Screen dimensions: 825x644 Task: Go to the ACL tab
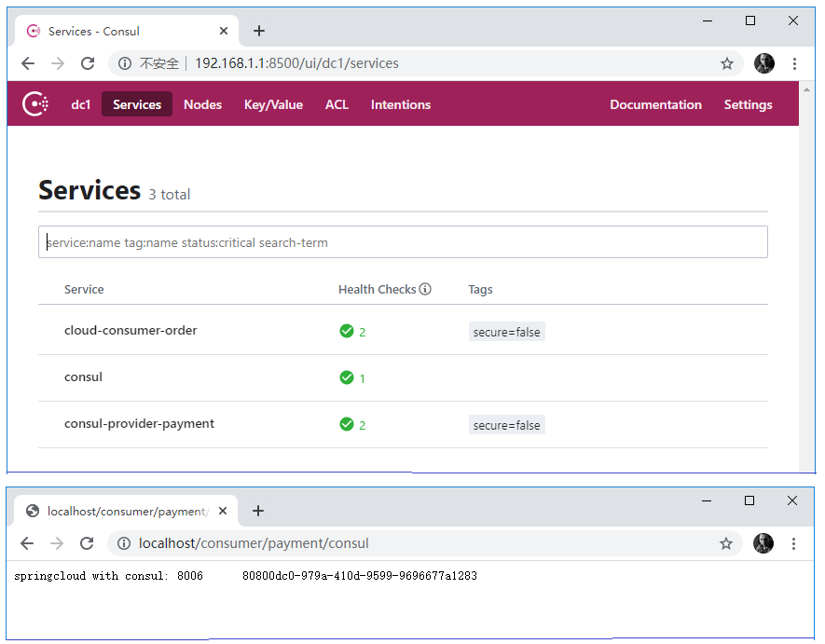coord(337,104)
